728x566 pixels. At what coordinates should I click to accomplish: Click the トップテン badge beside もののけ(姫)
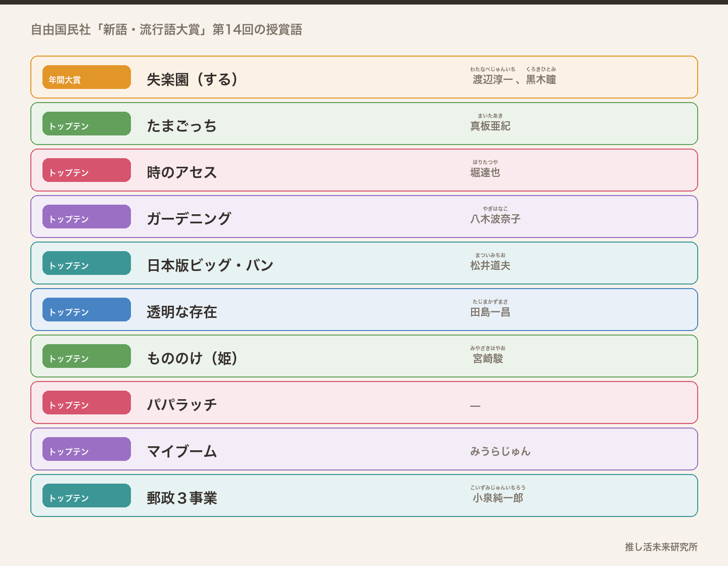(x=86, y=356)
